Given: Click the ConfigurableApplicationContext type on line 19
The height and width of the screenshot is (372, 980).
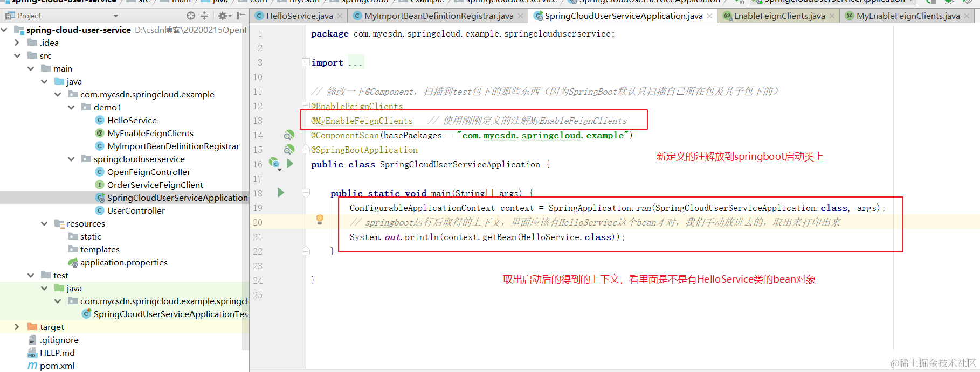Looking at the screenshot, I should [x=422, y=208].
